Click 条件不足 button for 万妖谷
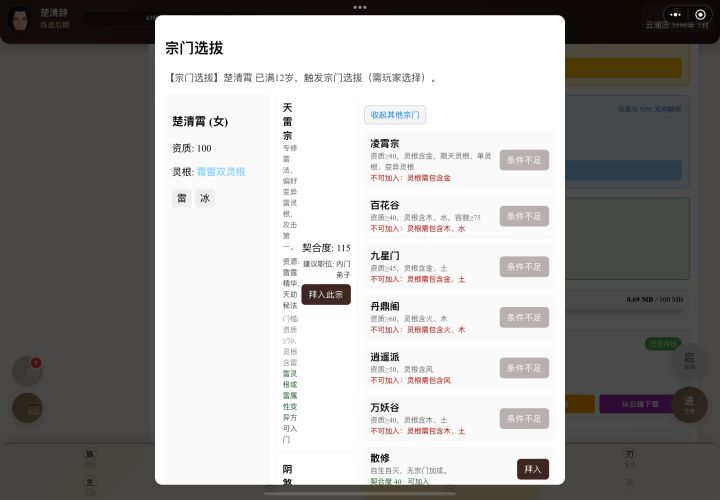The image size is (720, 500). click(524, 418)
